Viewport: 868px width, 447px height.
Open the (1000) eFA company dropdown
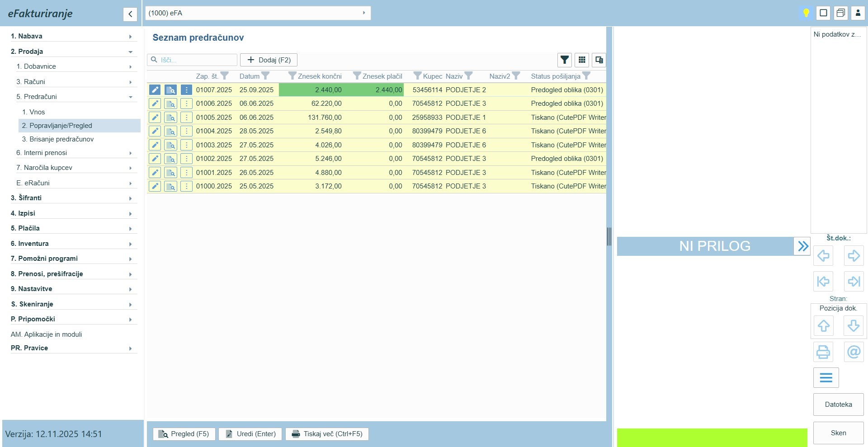coord(258,13)
